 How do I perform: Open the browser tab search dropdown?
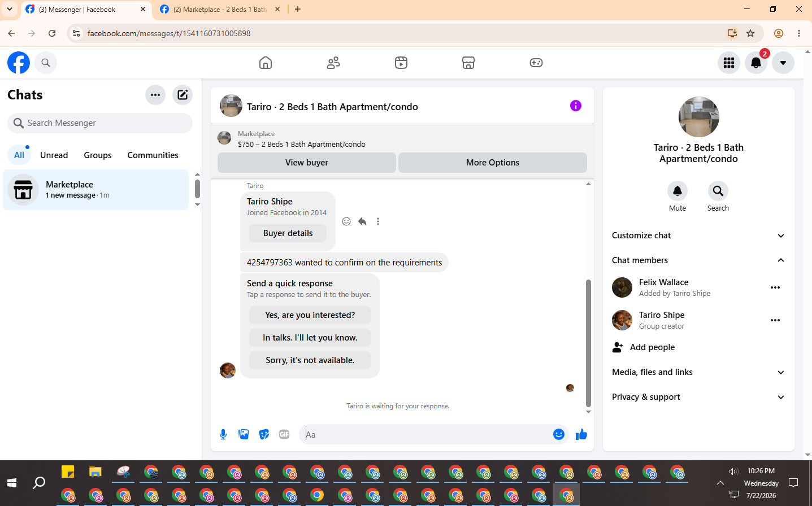10,9
